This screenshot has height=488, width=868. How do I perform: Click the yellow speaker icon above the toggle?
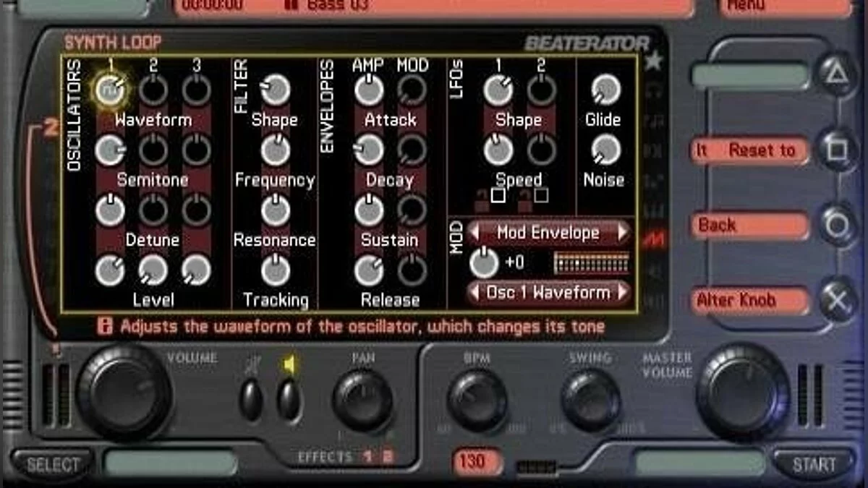(289, 366)
